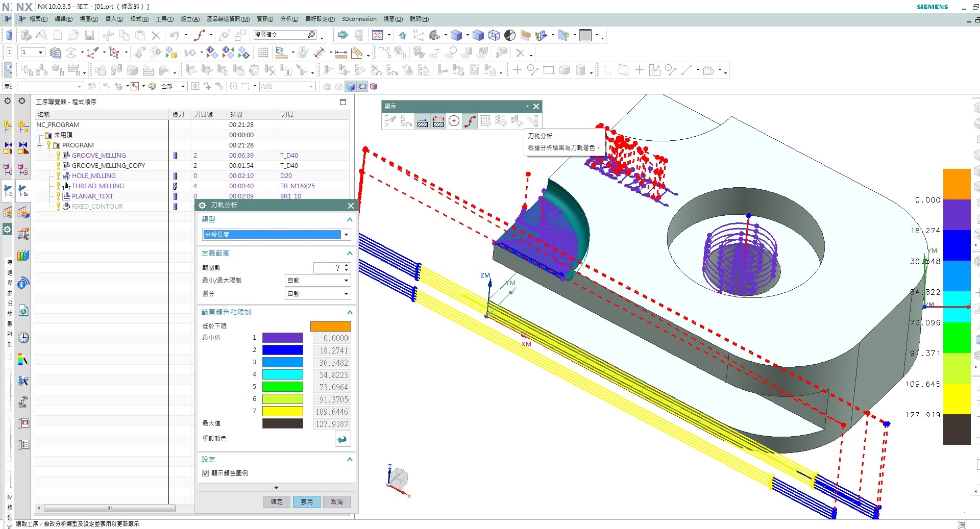Screen dimensions: 980x529
Task: Click the 取消 (Cancel) button
Action: (x=337, y=502)
